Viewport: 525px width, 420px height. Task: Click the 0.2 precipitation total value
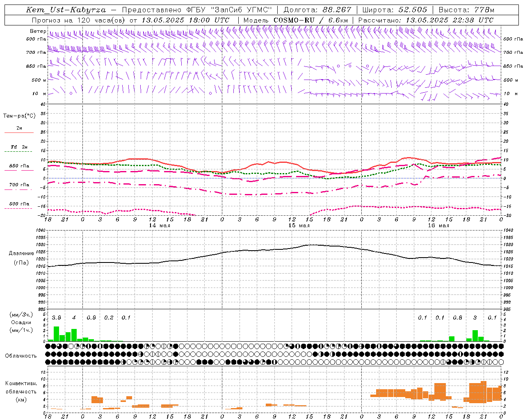click(109, 317)
